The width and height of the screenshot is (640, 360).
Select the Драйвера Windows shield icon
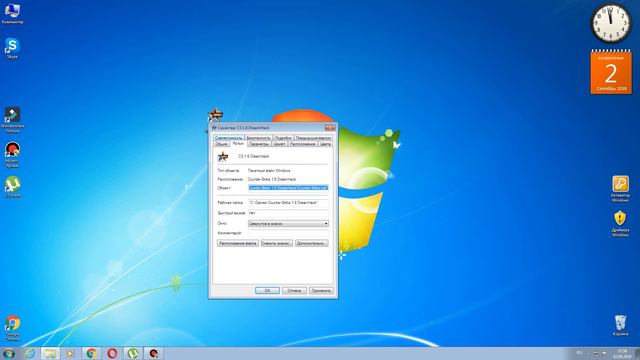pos(620,223)
